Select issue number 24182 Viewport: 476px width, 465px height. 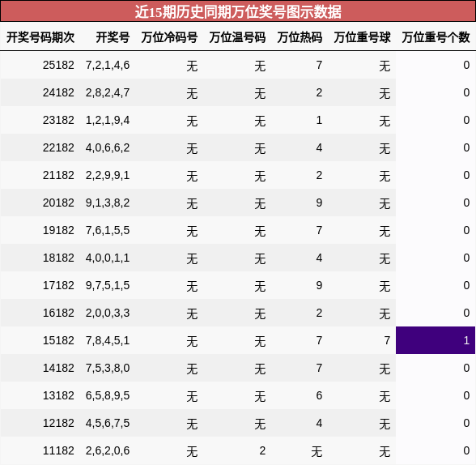(58, 92)
